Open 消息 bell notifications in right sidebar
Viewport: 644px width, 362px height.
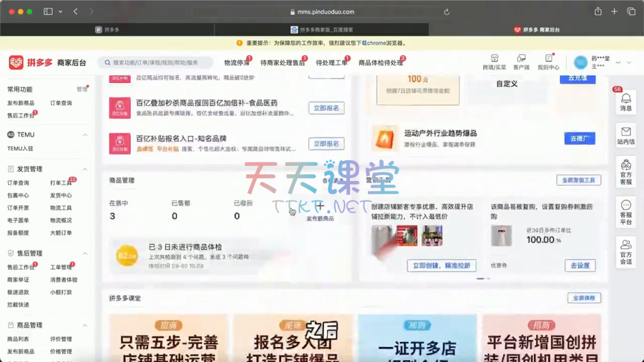pyautogui.click(x=626, y=102)
